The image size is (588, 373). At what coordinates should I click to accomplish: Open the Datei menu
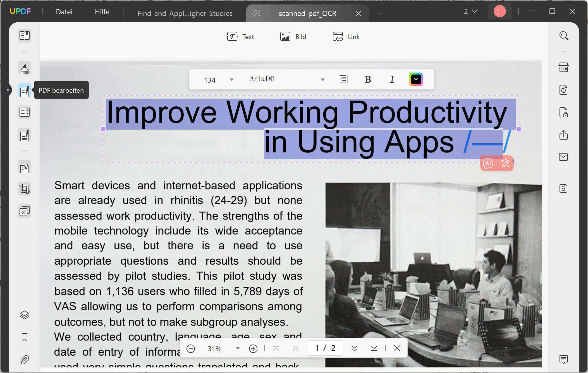click(64, 11)
